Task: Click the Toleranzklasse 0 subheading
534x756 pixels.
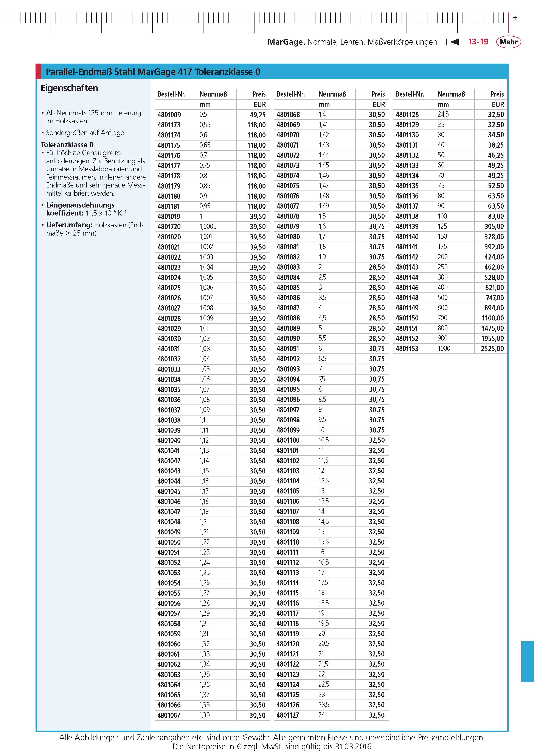Action: point(67,145)
